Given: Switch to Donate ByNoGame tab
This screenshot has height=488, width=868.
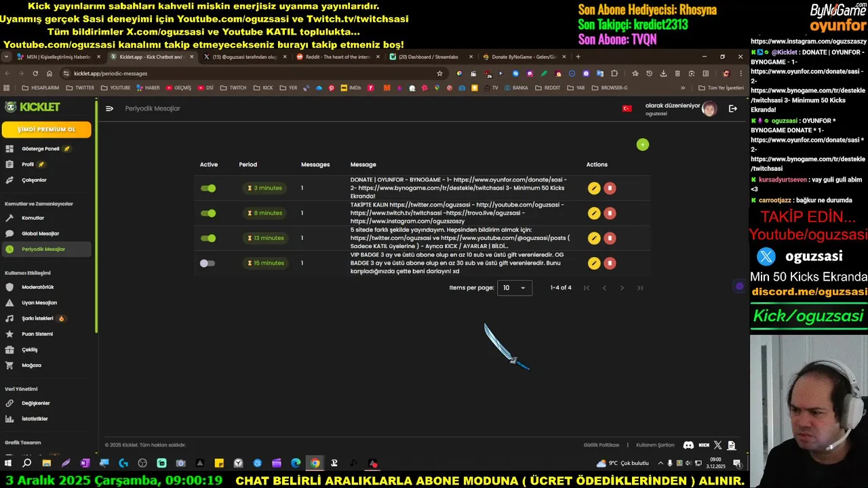Looking at the screenshot, I should (524, 57).
